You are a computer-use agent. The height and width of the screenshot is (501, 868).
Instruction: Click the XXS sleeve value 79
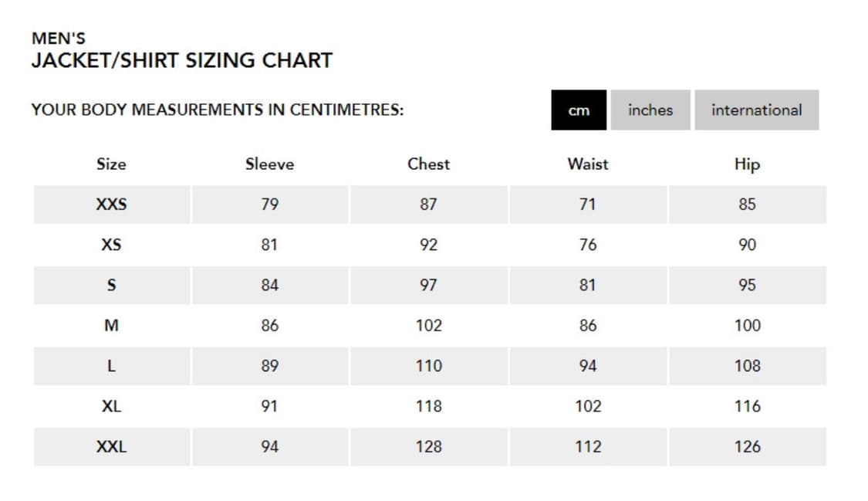point(269,205)
